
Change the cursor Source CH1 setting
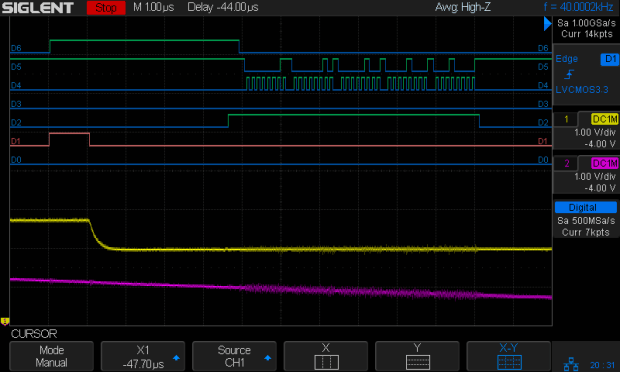click(x=234, y=356)
